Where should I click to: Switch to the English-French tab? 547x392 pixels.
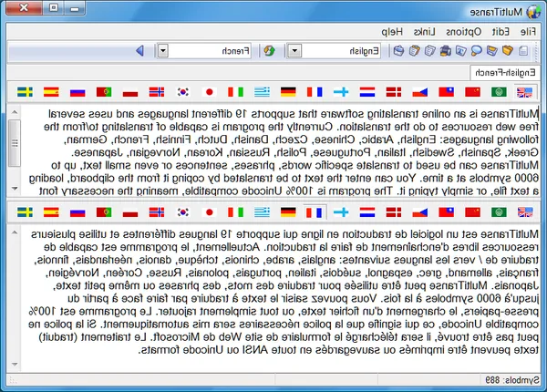click(505, 73)
